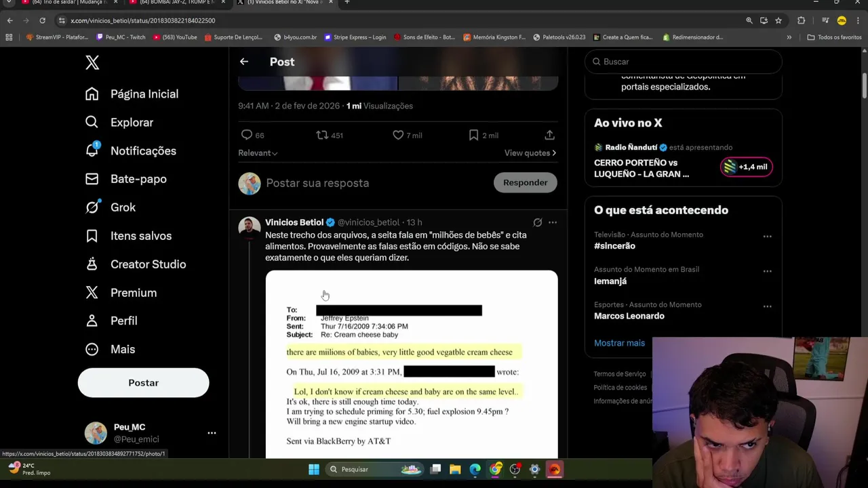Click the Grok explain icon on the reply
This screenshot has height=488, width=868.
tap(537, 222)
